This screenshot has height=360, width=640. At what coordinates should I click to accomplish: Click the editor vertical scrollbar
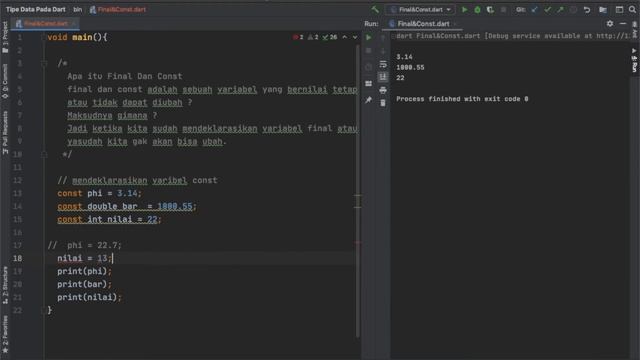358,191
